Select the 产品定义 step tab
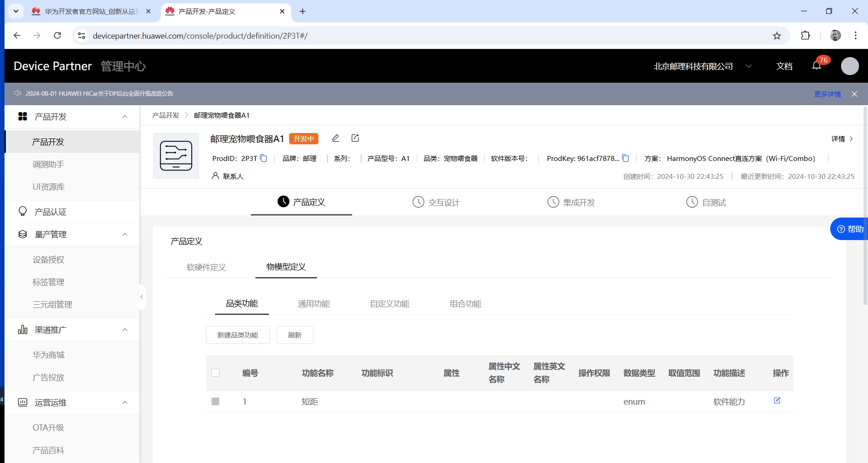This screenshot has height=463, width=868. (x=301, y=202)
